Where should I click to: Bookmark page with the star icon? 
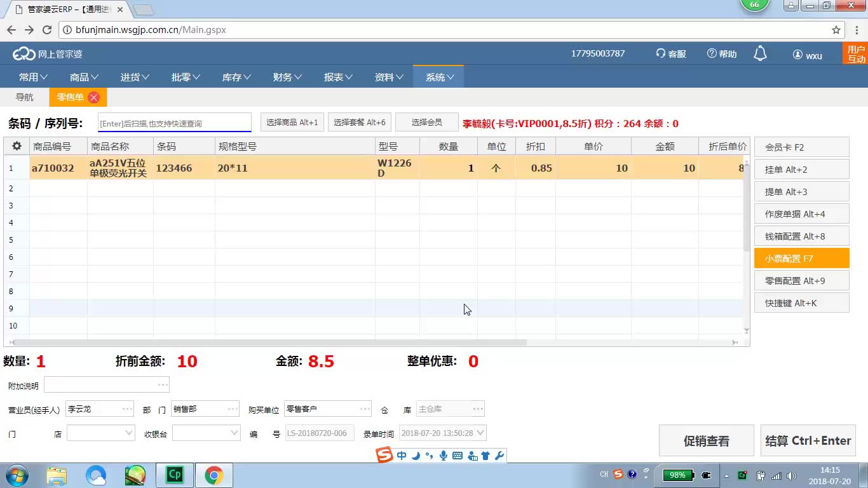tap(836, 30)
